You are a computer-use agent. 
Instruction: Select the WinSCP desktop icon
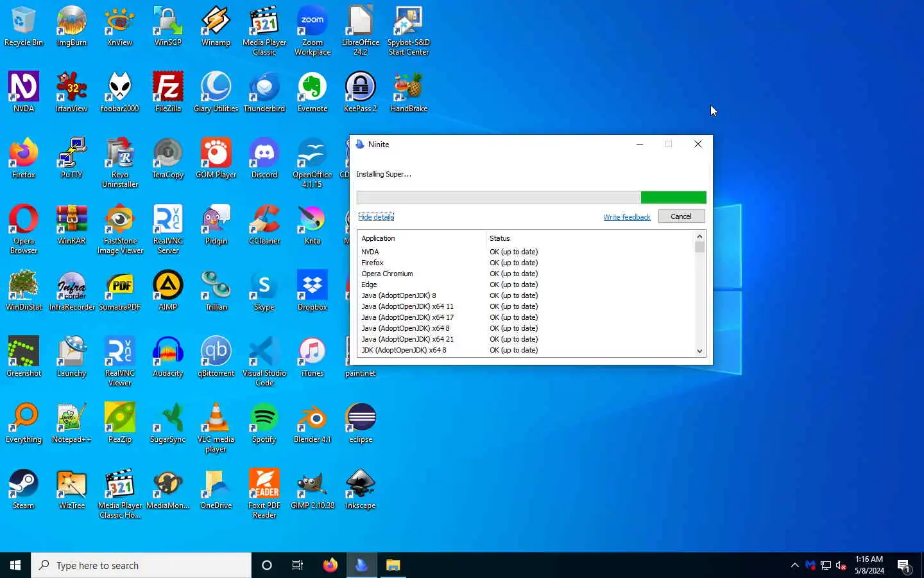tap(168, 26)
